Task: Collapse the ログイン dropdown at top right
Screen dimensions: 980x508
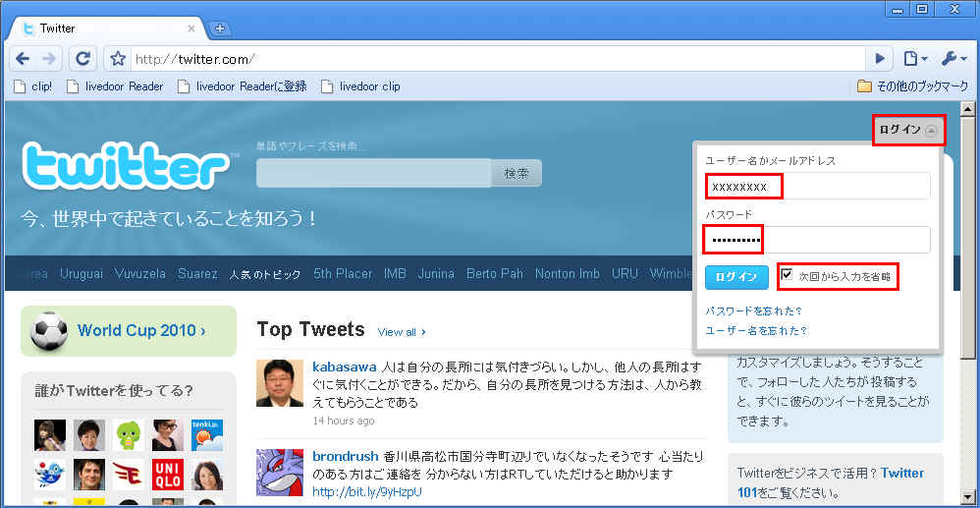Action: [908, 130]
